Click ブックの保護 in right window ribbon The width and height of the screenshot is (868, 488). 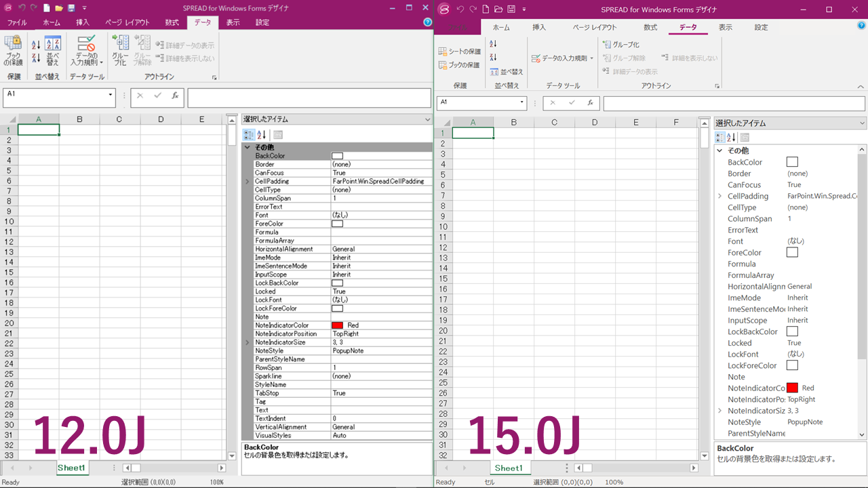[x=459, y=65]
